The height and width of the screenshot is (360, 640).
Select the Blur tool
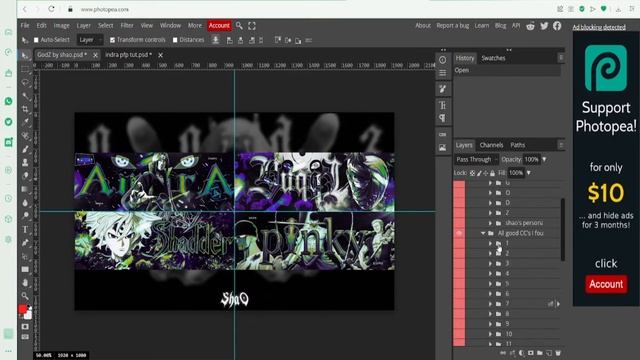25,202
